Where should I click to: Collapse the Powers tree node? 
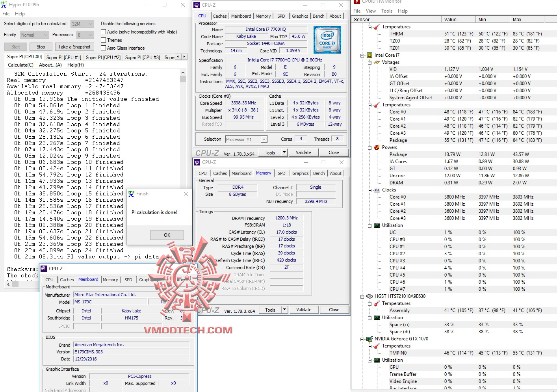[x=370, y=148]
